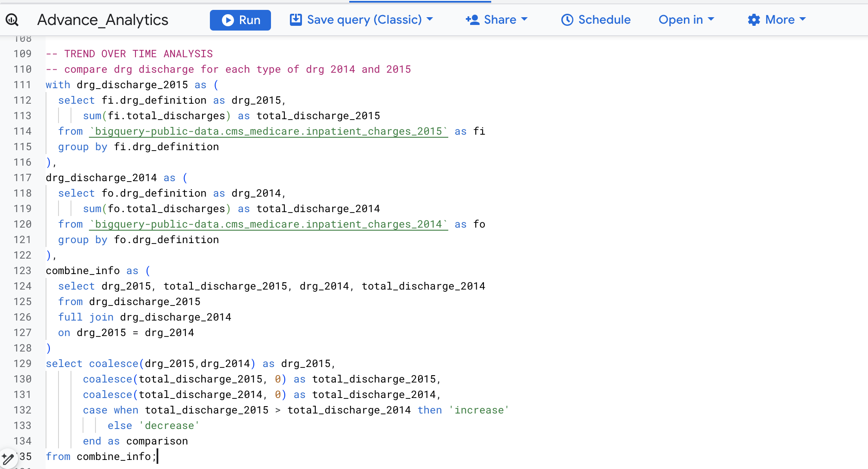The width and height of the screenshot is (868, 469).
Task: Click 'from combine_info;' at line end
Action: 102,457
